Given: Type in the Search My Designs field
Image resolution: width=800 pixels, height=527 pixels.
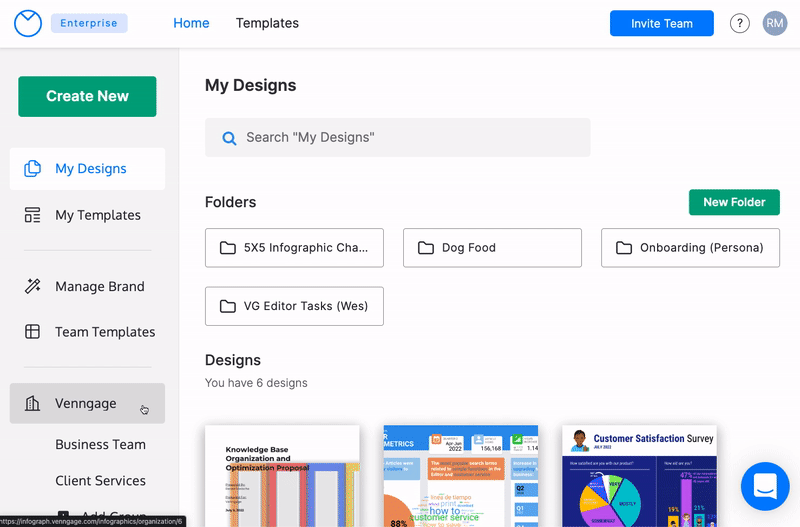Looking at the screenshot, I should click(x=410, y=138).
